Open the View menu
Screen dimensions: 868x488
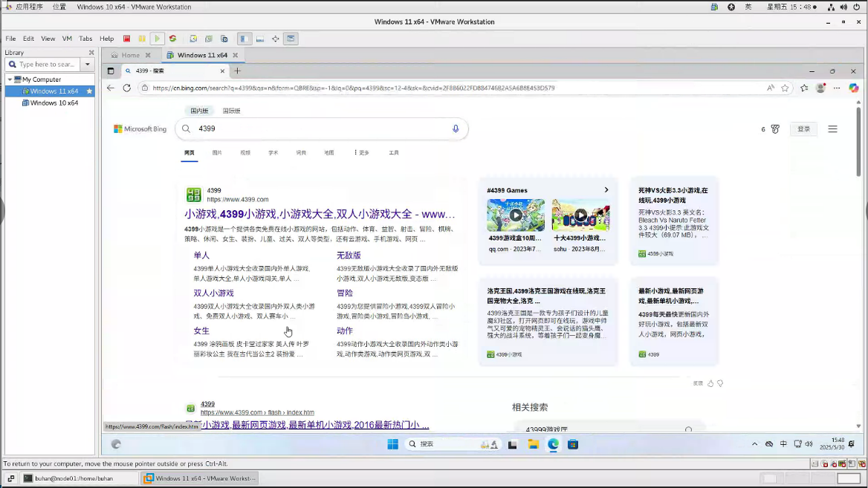tap(48, 39)
